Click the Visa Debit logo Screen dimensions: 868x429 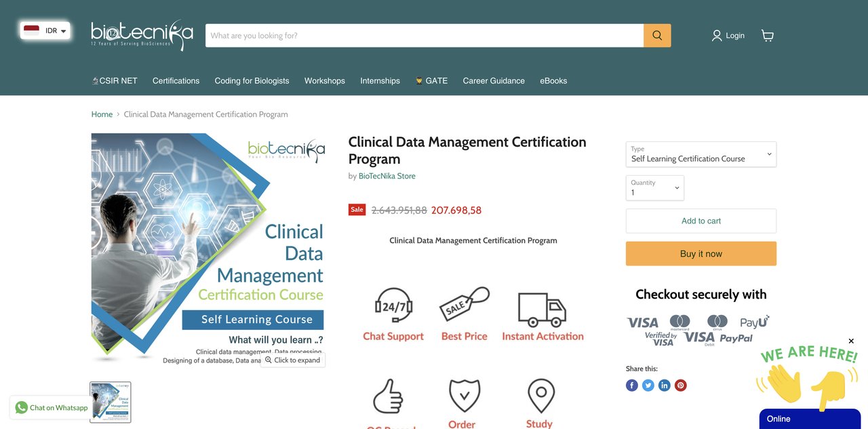coord(699,338)
